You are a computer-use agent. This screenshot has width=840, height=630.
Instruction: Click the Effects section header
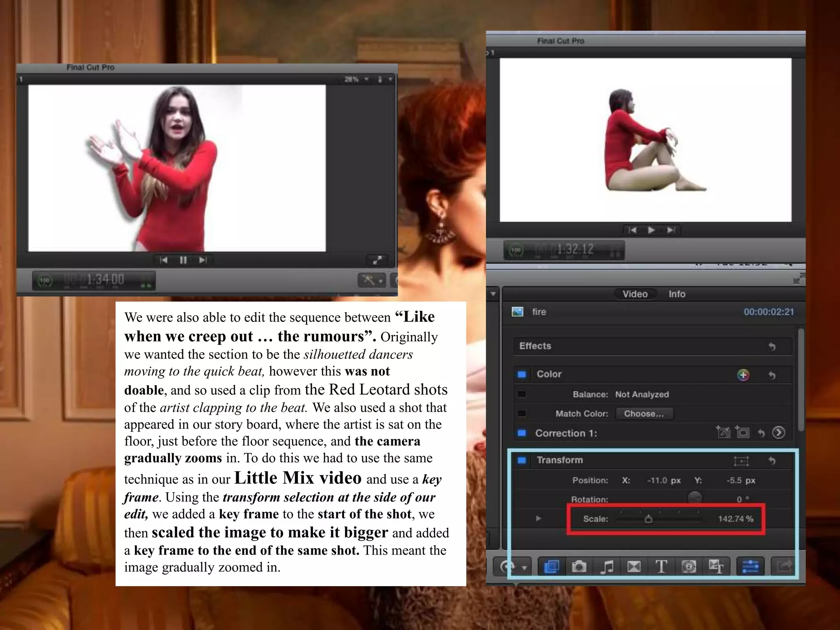pos(652,346)
